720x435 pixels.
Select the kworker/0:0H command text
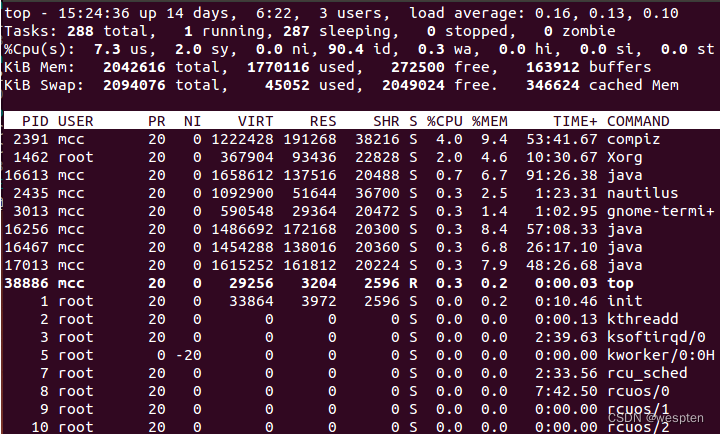click(661, 356)
